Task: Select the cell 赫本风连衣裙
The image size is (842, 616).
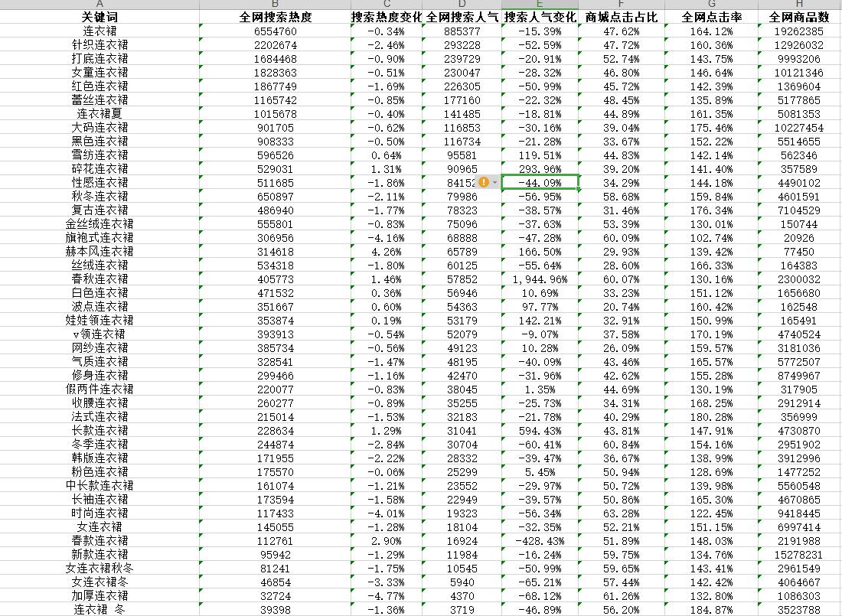Action: click(x=100, y=251)
